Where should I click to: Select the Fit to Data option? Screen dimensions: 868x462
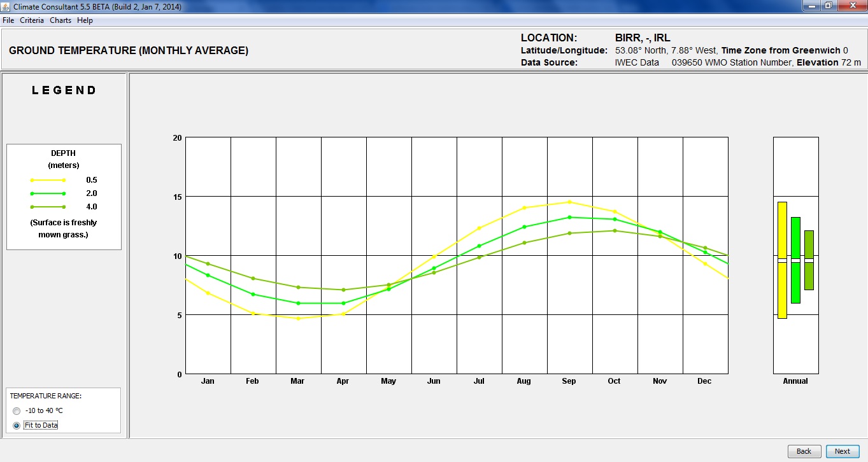[x=17, y=425]
